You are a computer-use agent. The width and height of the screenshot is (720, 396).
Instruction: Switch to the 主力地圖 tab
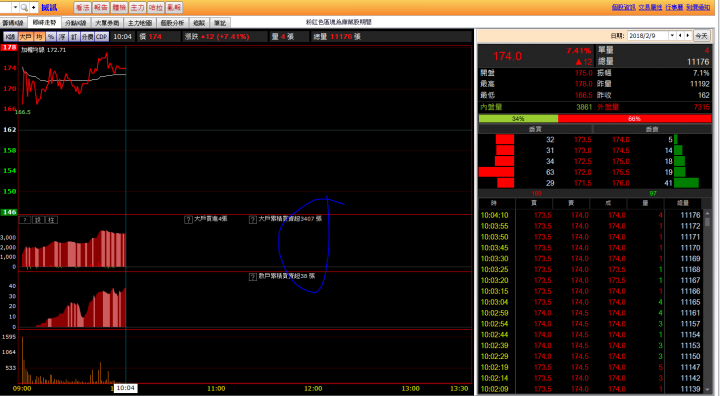[x=140, y=23]
